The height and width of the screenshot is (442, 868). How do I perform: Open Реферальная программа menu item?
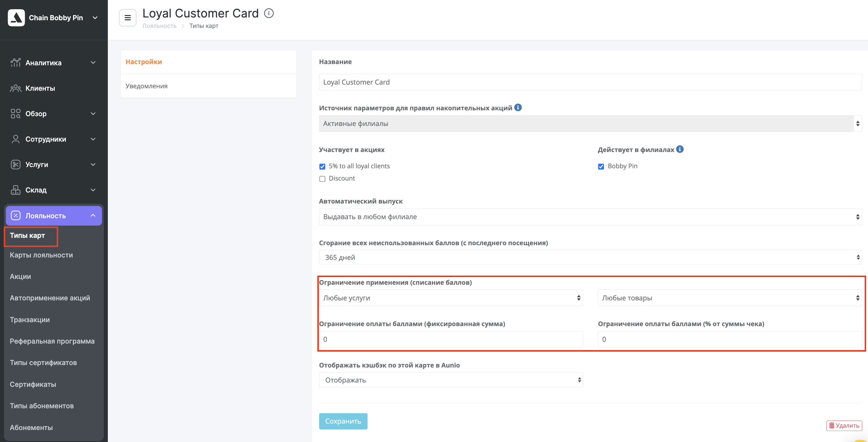pos(52,341)
